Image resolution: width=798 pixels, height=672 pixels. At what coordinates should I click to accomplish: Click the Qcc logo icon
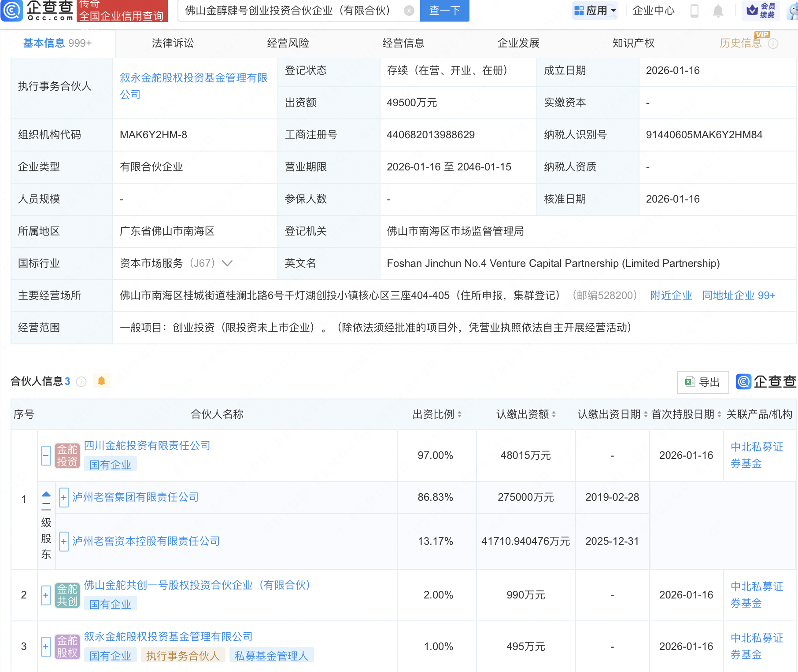[12, 10]
